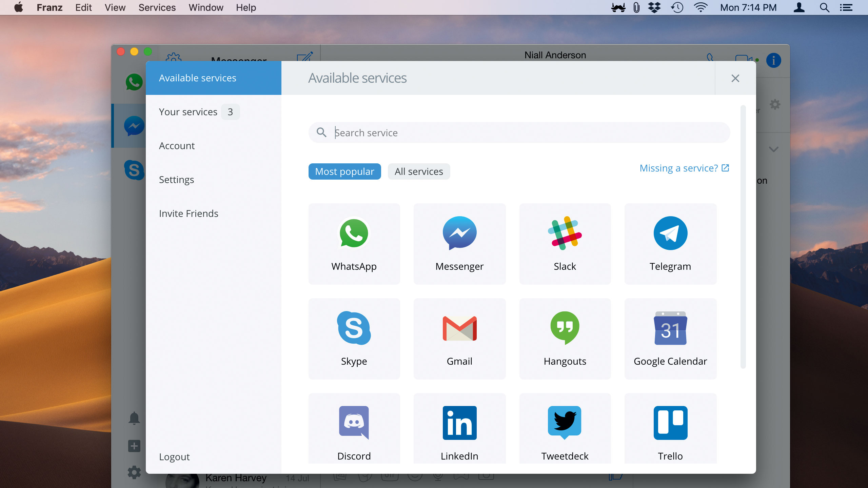Pick the Gmail service card

459,339
